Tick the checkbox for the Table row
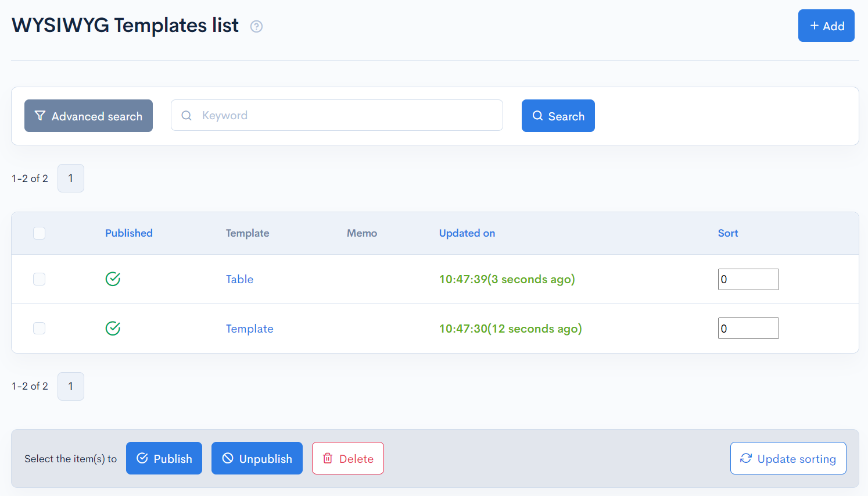The image size is (868, 496). [39, 279]
